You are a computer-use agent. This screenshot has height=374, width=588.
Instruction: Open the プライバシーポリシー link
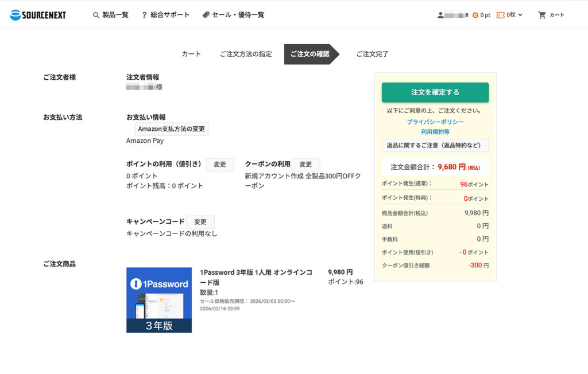point(435,122)
